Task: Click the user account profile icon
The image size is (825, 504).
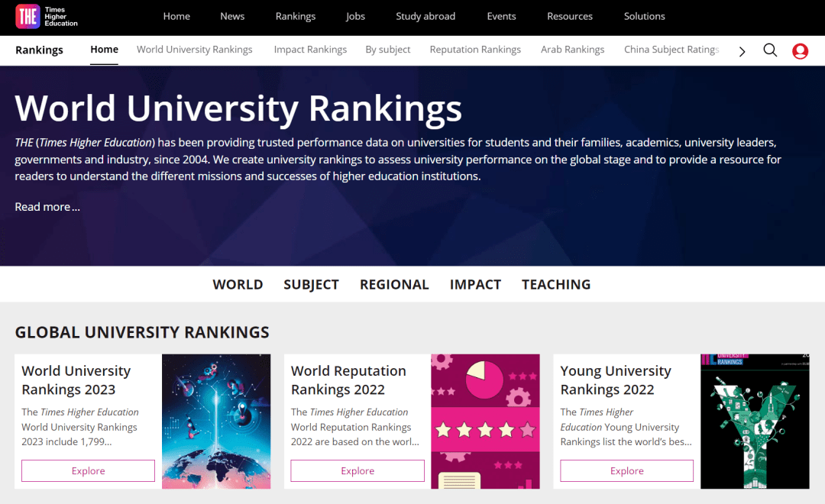Action: 800,50
